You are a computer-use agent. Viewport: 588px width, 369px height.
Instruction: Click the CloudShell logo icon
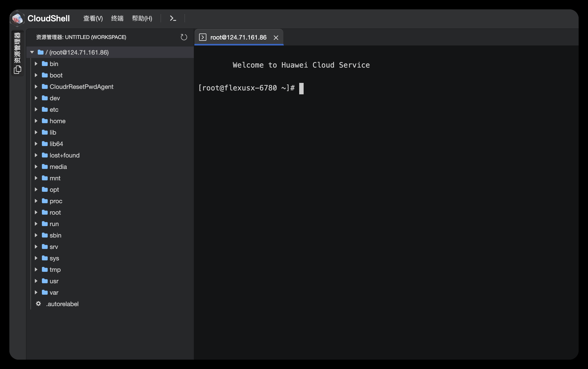point(17,18)
